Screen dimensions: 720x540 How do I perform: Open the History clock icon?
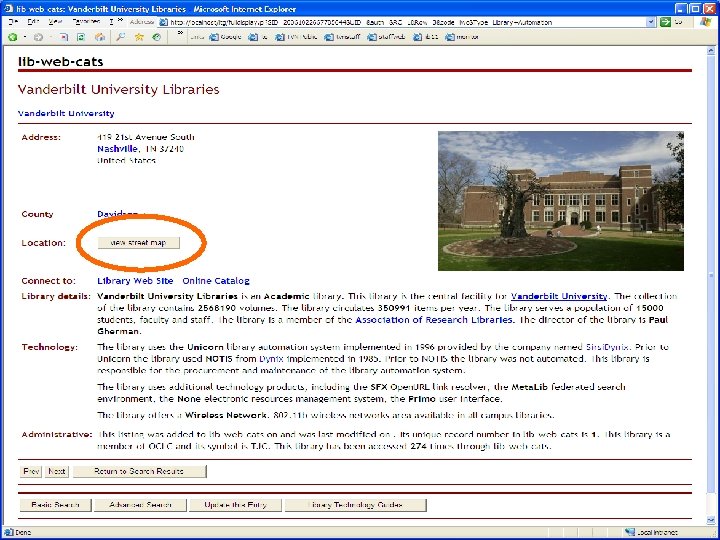point(157,37)
